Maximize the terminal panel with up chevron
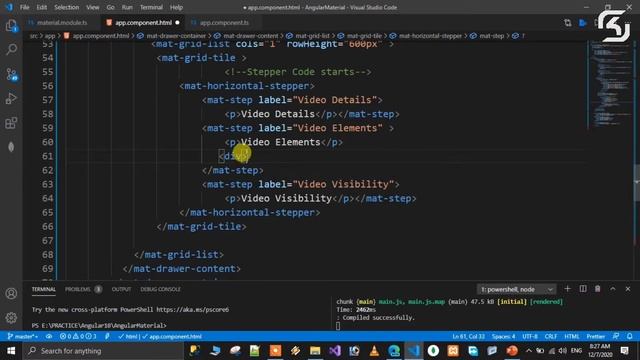The height and width of the screenshot is (360, 640). click(613, 289)
